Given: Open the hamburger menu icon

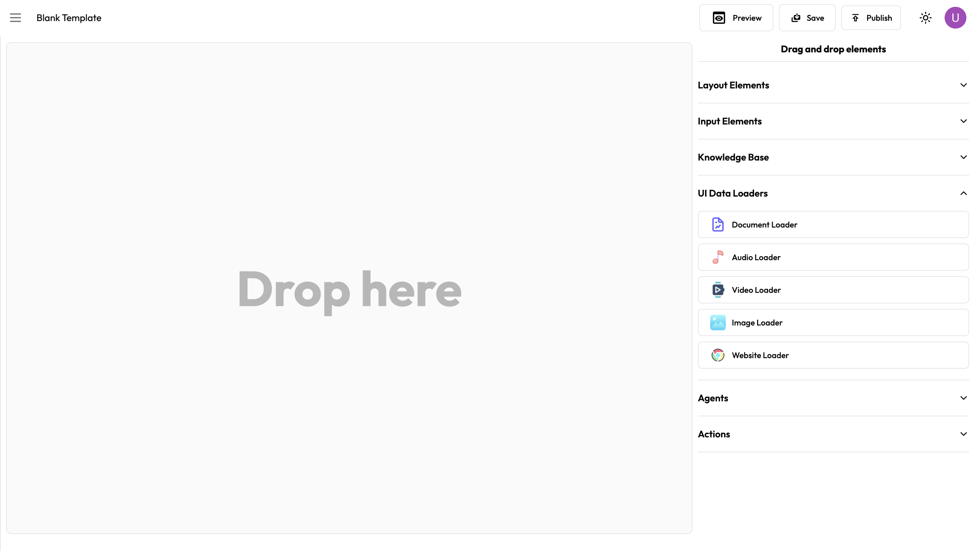Looking at the screenshot, I should [x=16, y=18].
